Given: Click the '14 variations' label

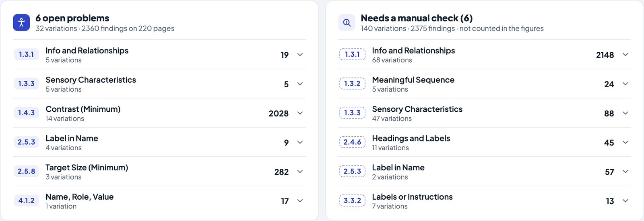Looking at the screenshot, I should point(65,119).
